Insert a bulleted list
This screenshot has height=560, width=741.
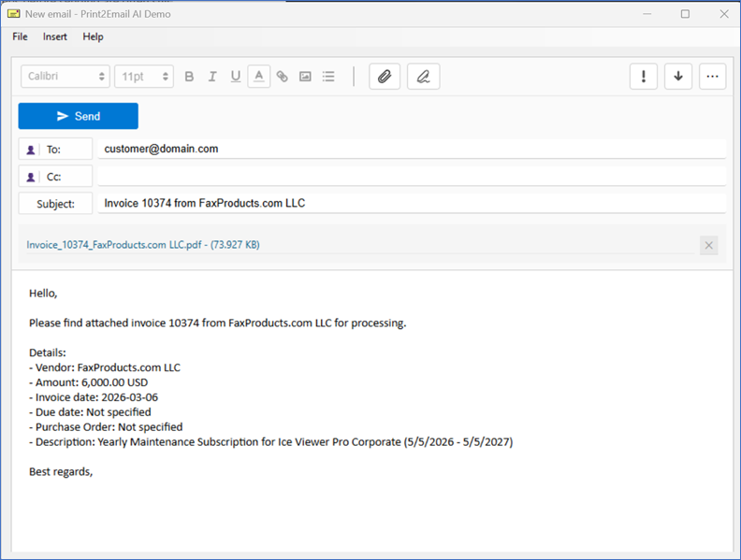[x=328, y=77]
